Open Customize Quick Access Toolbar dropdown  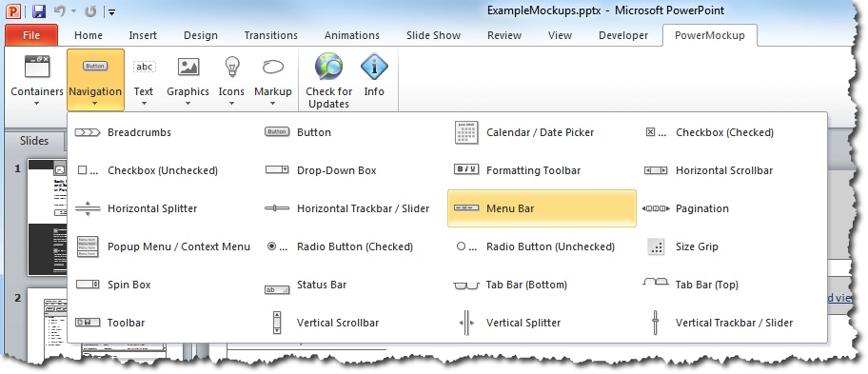111,11
